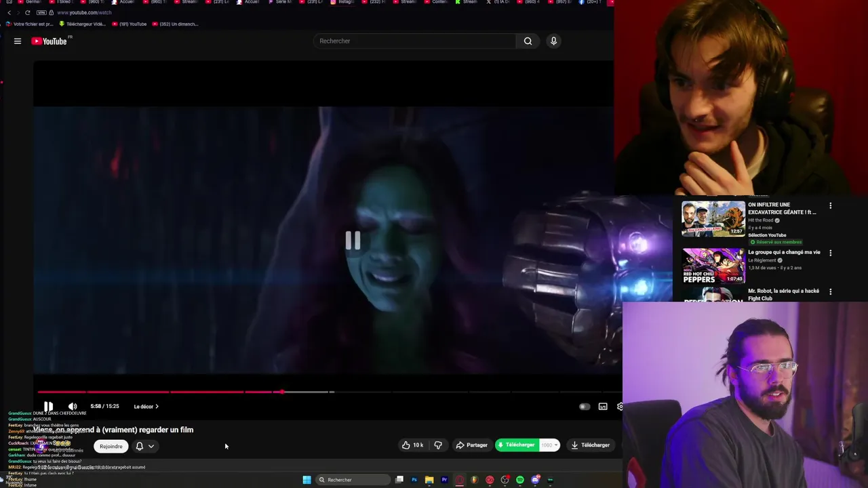This screenshot has width=868, height=488.
Task: Open the notification bell dropdown
Action: [x=145, y=447]
